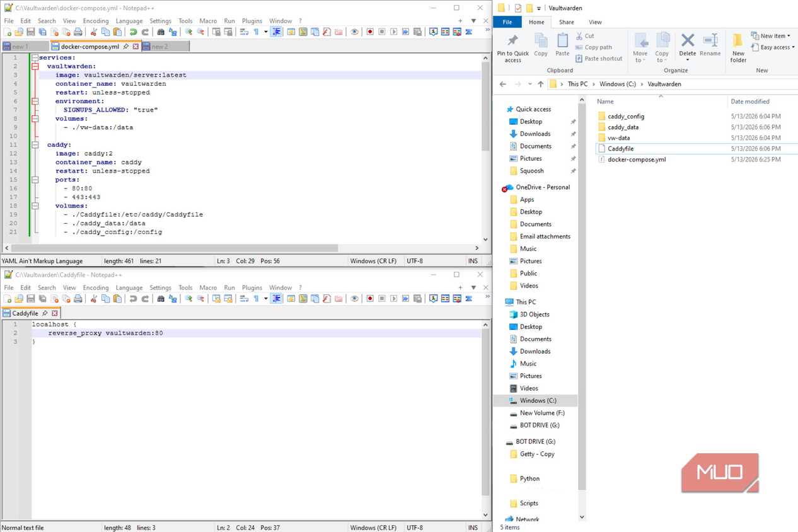Screen dimensions: 798x532
Task: Toggle the Monitoring eye icon in docker-compose.yml window
Action: pyautogui.click(x=354, y=32)
